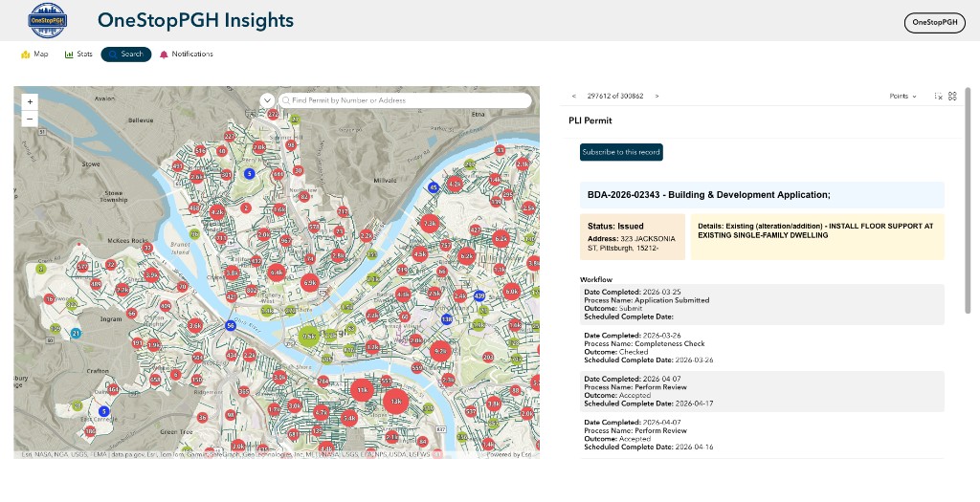Select the 227 red cluster marker
Image resolution: width=980 pixels, height=502 pixels.
coord(230,136)
